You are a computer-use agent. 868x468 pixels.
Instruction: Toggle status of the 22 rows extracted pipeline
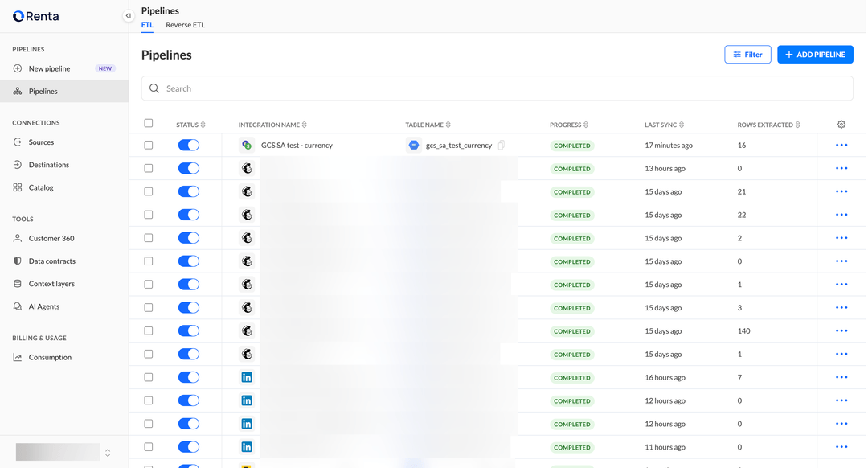[189, 215]
